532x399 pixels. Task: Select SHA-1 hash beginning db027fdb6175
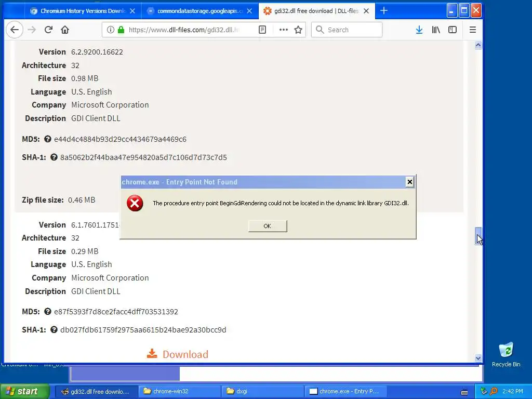[x=143, y=330]
